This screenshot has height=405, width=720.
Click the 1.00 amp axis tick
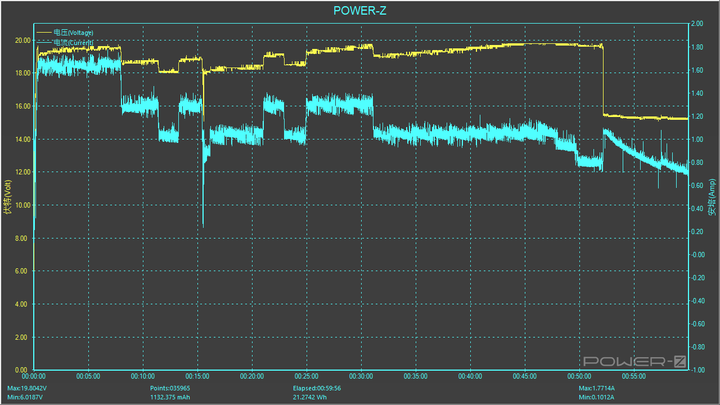(x=697, y=140)
